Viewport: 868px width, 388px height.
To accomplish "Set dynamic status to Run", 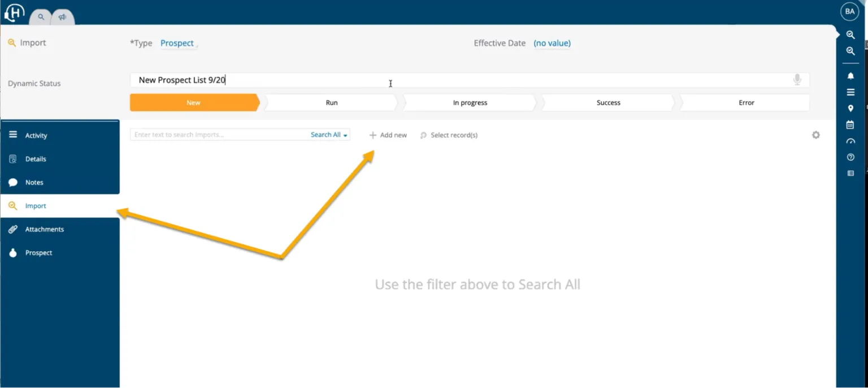I will tap(332, 103).
